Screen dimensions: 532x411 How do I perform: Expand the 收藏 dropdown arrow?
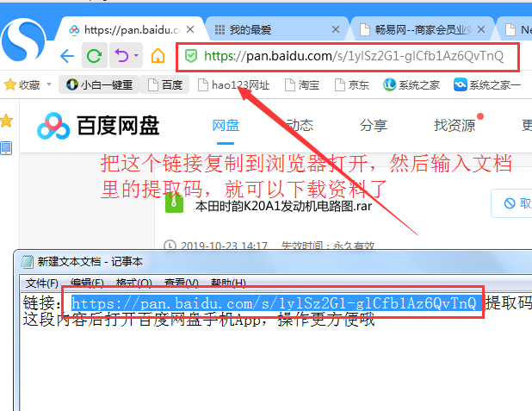coord(49,84)
